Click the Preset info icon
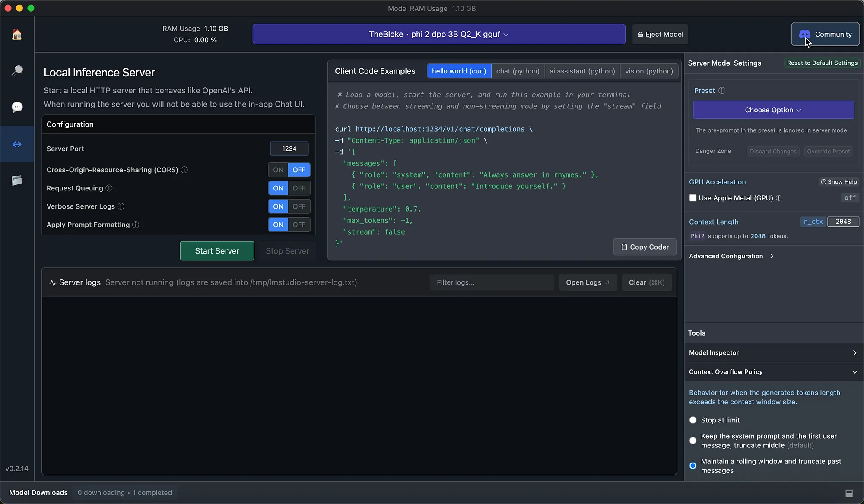The width and height of the screenshot is (864, 504). [x=722, y=91]
